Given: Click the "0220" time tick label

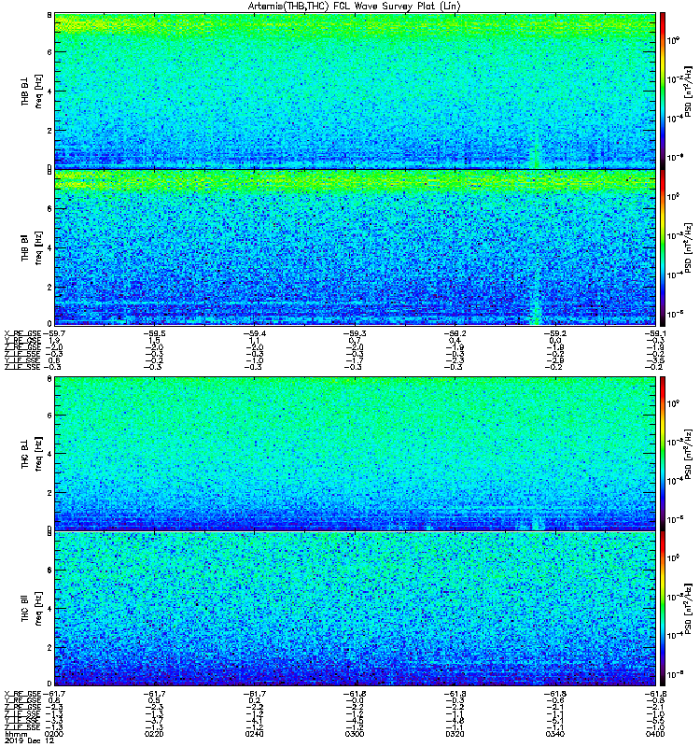Looking at the screenshot, I should point(154,734).
